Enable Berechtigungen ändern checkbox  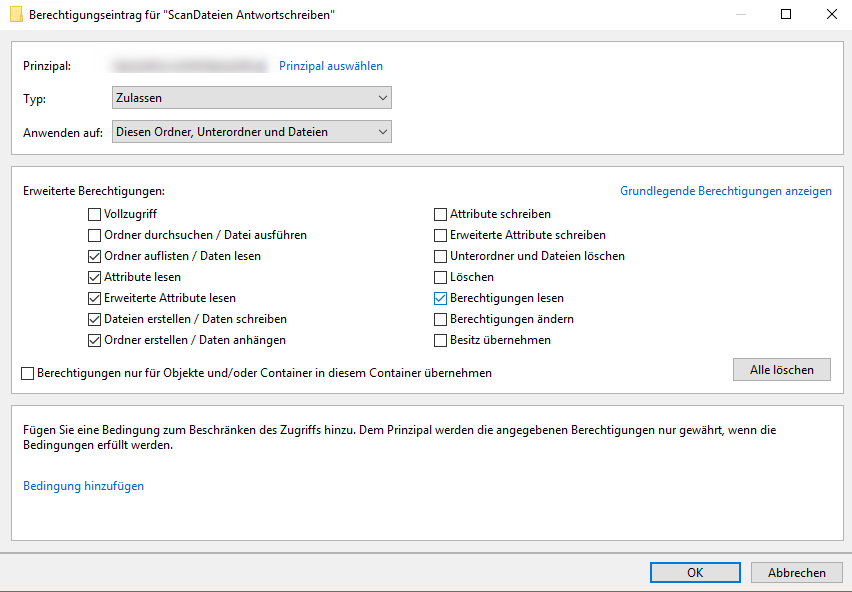tap(441, 319)
